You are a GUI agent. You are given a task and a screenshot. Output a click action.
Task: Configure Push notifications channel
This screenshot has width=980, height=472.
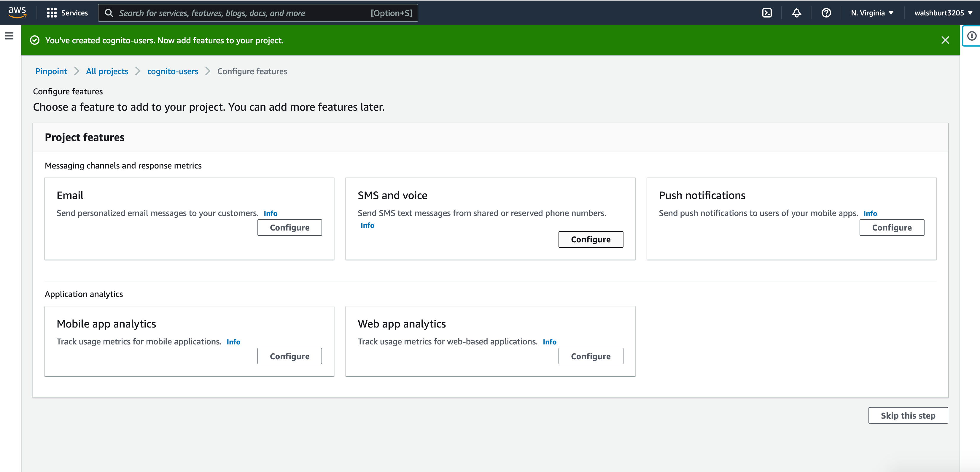(892, 227)
